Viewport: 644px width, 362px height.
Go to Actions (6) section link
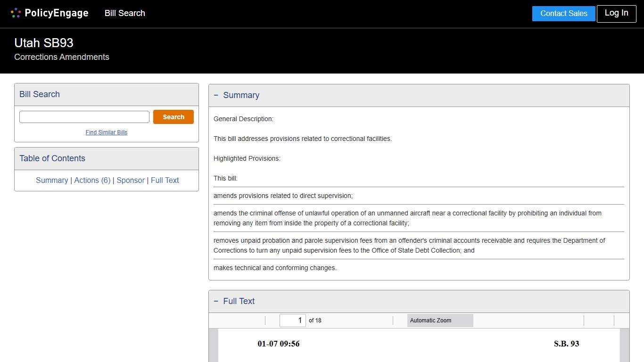pyautogui.click(x=92, y=180)
